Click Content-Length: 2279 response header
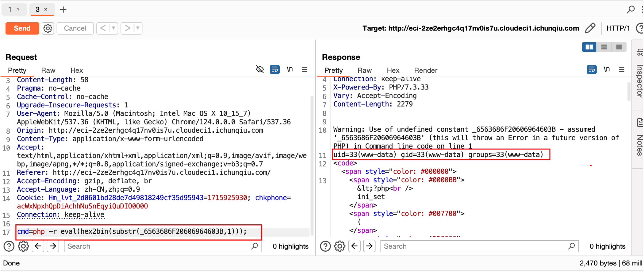 click(x=373, y=104)
